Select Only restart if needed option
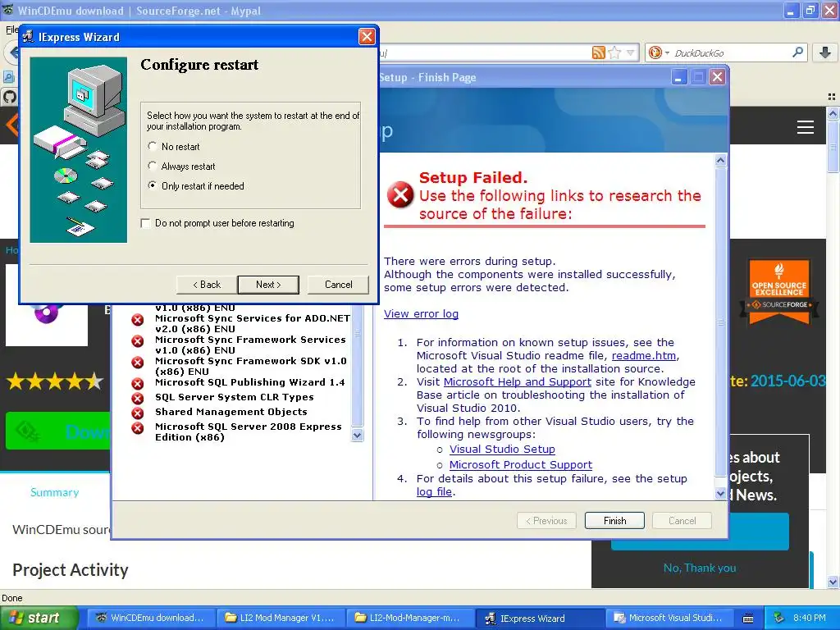 coord(153,186)
